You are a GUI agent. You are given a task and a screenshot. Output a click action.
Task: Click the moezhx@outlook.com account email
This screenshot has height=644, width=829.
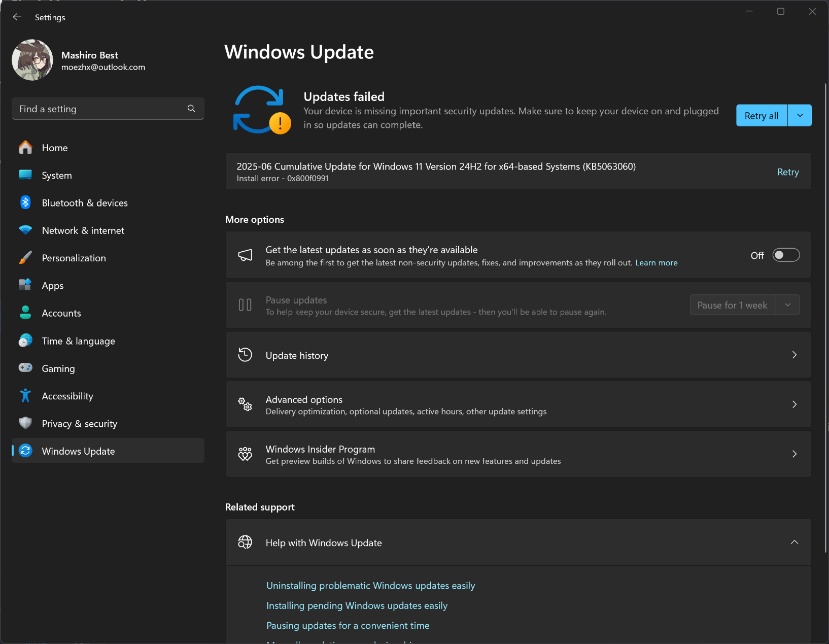pos(103,67)
